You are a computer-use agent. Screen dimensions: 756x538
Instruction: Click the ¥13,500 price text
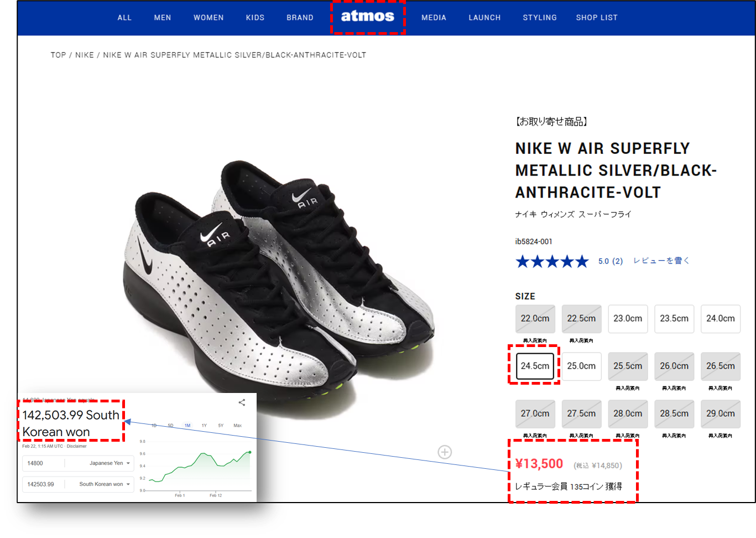coord(539,464)
